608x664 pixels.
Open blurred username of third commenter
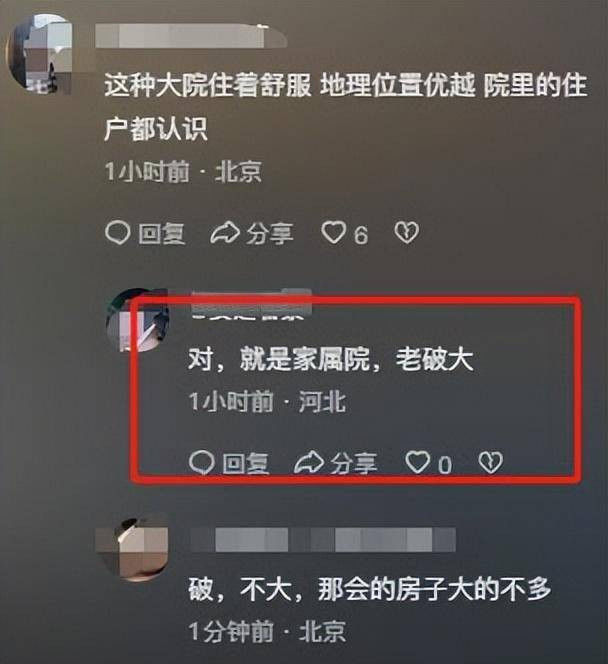coord(323,540)
